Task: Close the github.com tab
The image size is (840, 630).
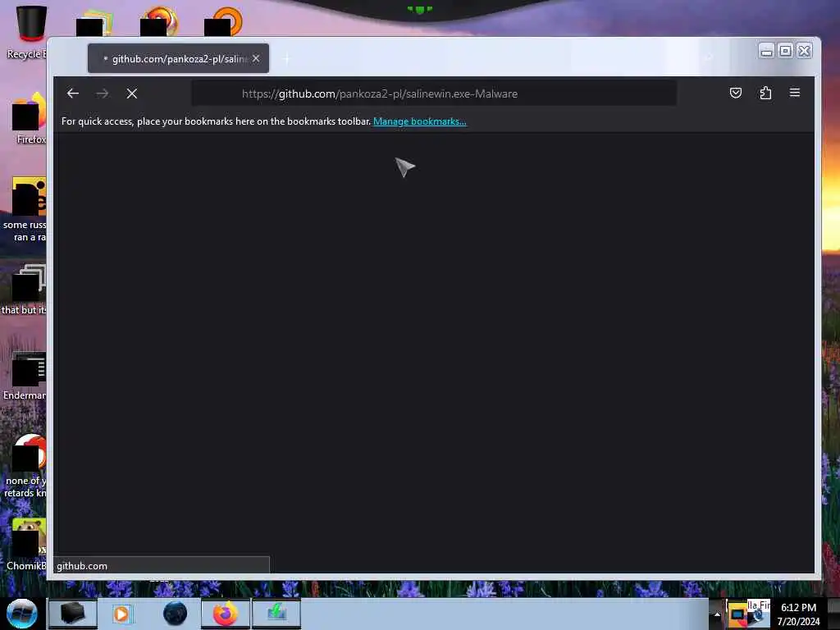Action: (256, 58)
